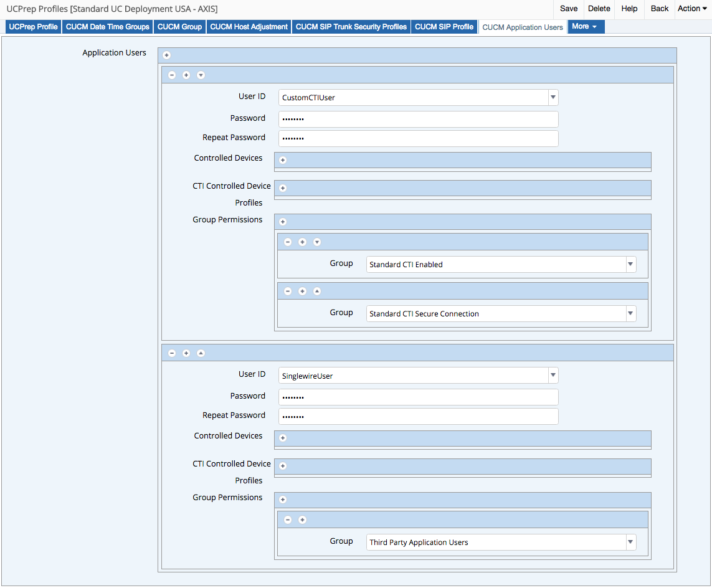This screenshot has width=712, height=588.
Task: Remove the Third Party Application Users group
Action: (288, 519)
